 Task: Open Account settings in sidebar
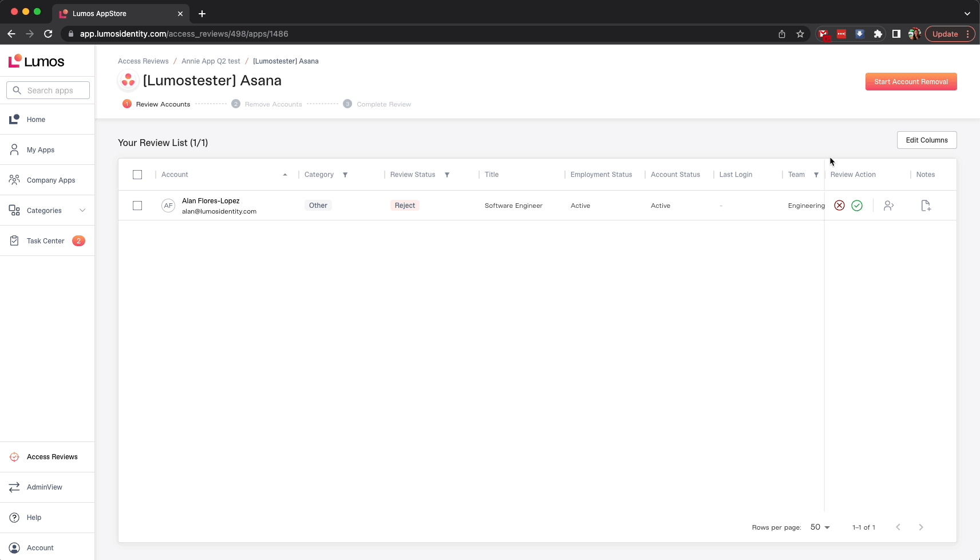[x=48, y=547]
